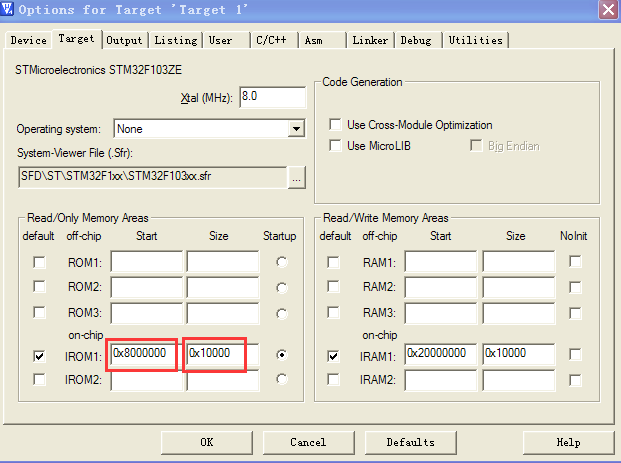This screenshot has width=621, height=463.
Task: Check the RAM3 default checkbox
Action: 333,312
